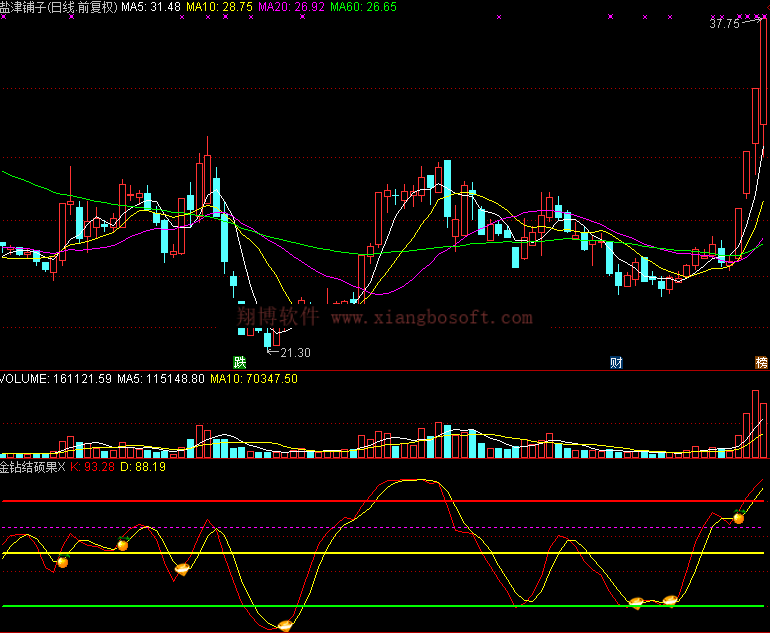Click the VOLUME: 161121.59 label
The width and height of the screenshot is (770, 633).
pyautogui.click(x=56, y=379)
